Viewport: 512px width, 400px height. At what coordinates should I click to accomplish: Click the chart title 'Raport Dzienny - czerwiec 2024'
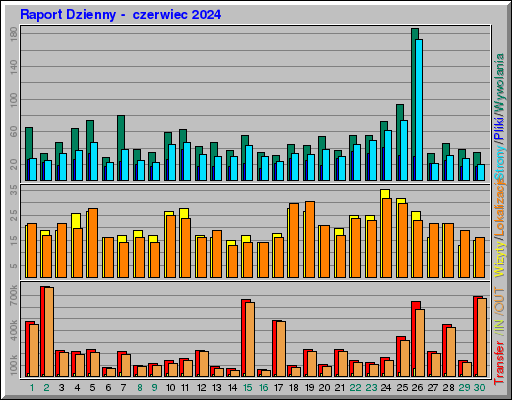click(x=120, y=15)
